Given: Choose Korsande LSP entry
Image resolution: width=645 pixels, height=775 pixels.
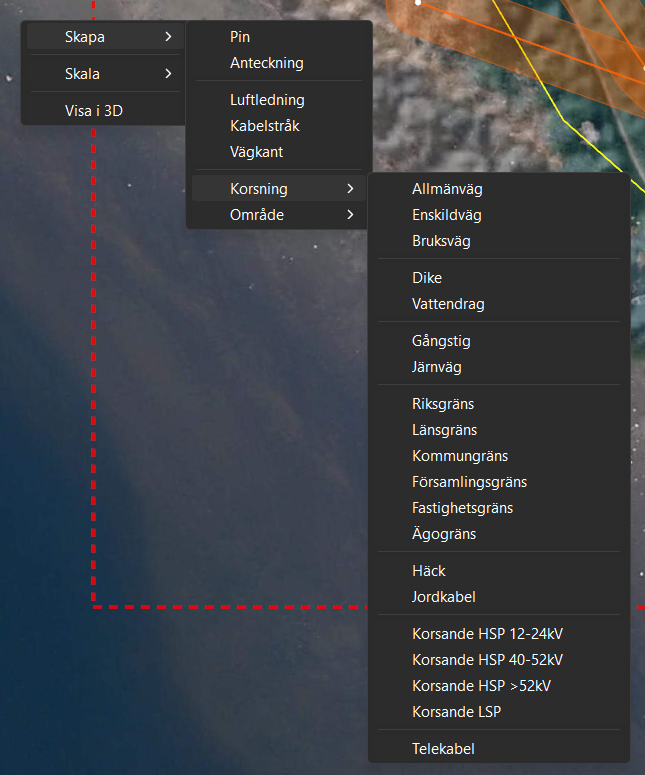Looking at the screenshot, I should click(499, 712).
